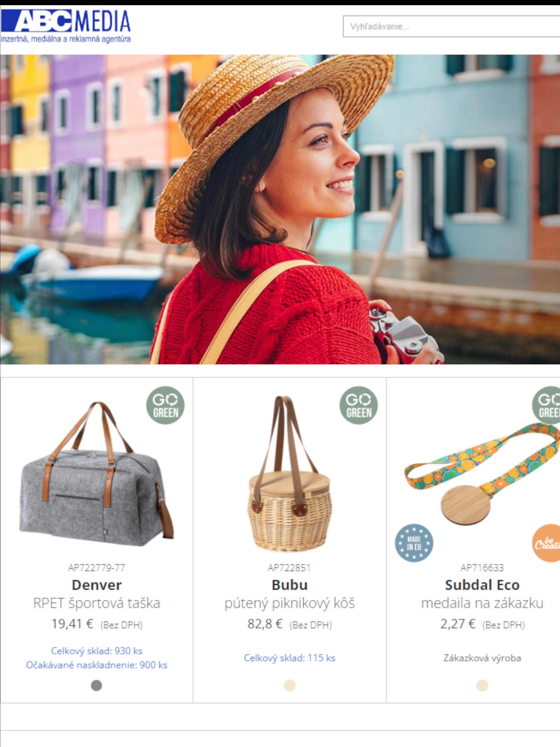This screenshot has height=747, width=560.
Task: Click the hero banner with woman in hat
Action: click(280, 209)
